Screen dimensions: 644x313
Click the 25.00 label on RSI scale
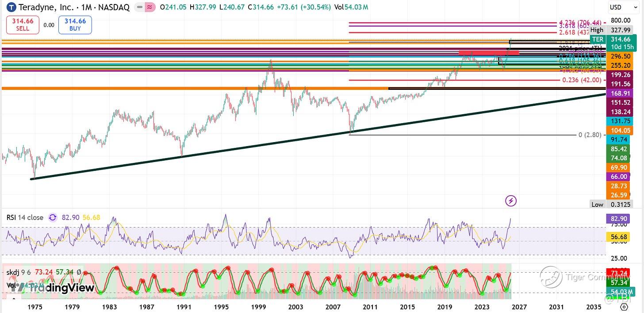[619, 258]
